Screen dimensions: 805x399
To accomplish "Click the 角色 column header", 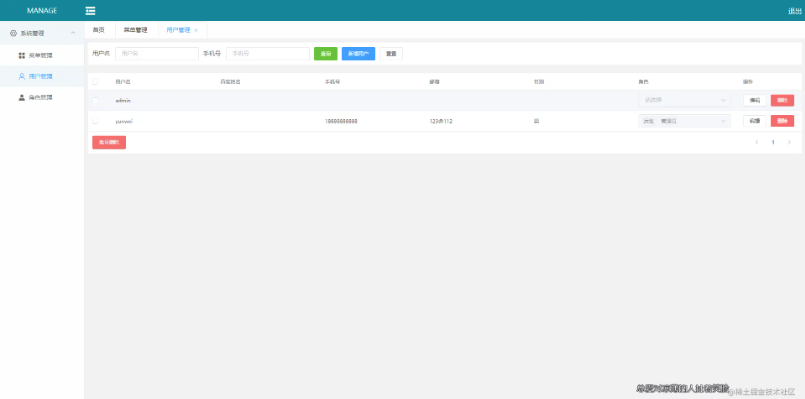I will click(x=644, y=81).
